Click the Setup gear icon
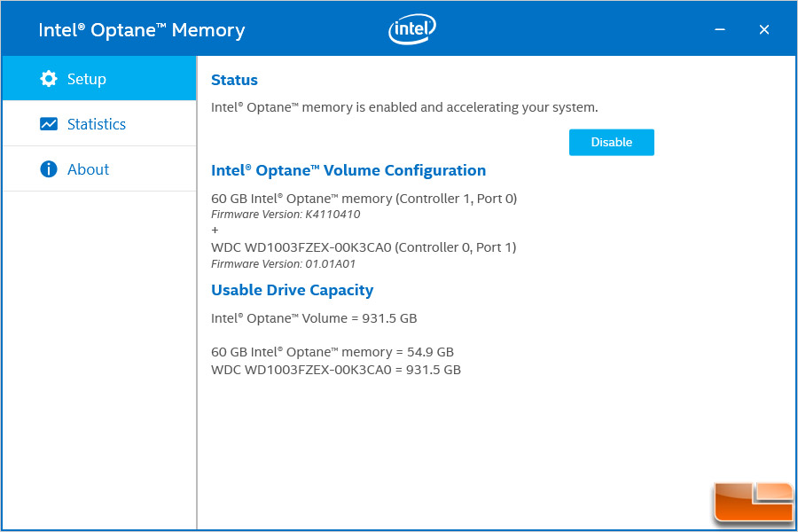 (49, 79)
